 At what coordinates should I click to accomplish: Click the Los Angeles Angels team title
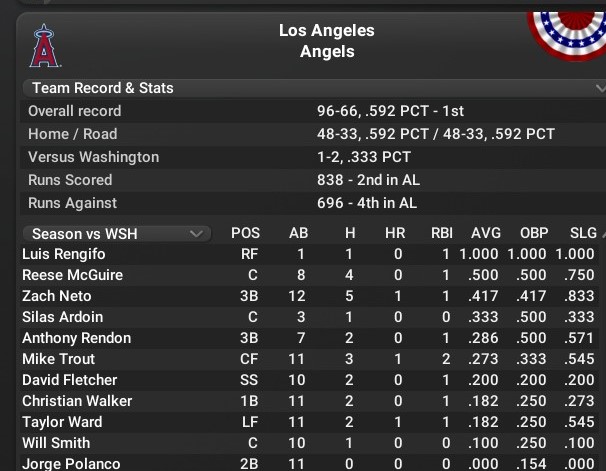click(x=327, y=41)
